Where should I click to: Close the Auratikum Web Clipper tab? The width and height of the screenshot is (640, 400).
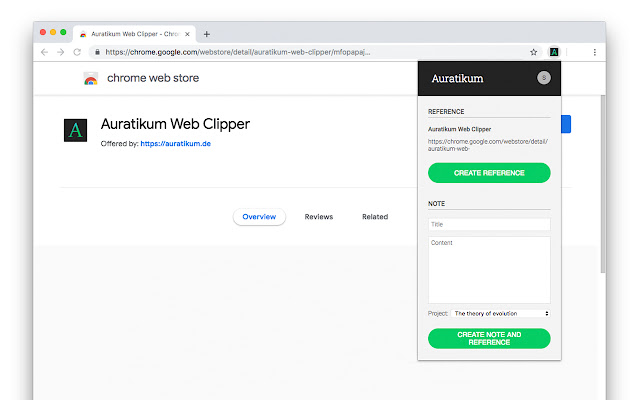[x=187, y=34]
